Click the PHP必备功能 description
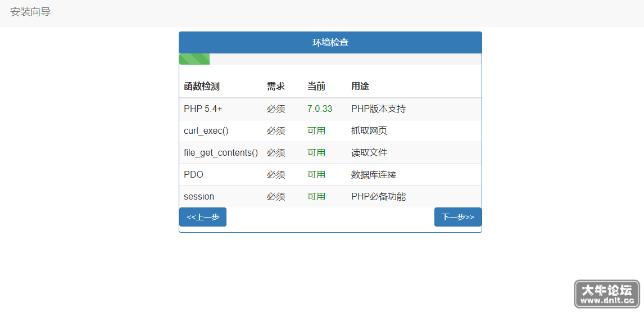 click(x=378, y=197)
